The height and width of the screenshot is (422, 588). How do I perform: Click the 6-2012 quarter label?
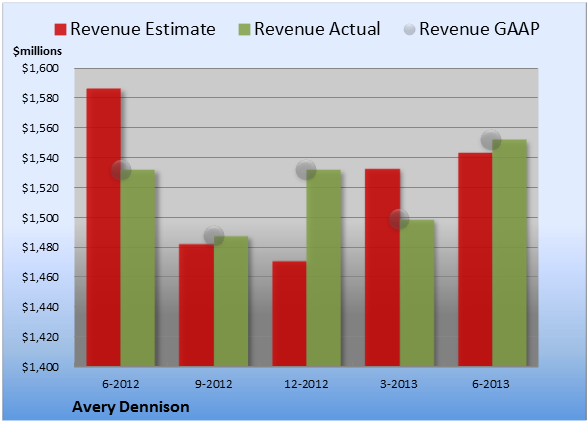click(x=121, y=384)
